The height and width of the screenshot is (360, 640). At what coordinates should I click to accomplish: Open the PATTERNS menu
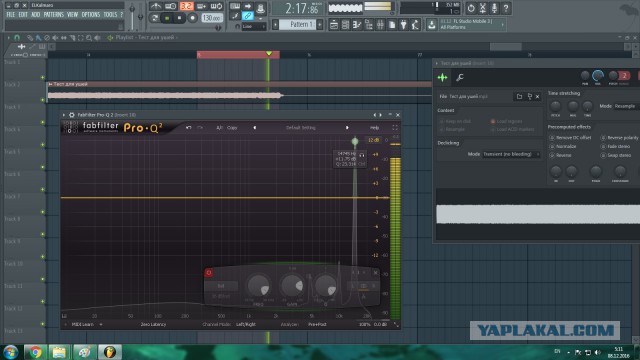click(53, 15)
